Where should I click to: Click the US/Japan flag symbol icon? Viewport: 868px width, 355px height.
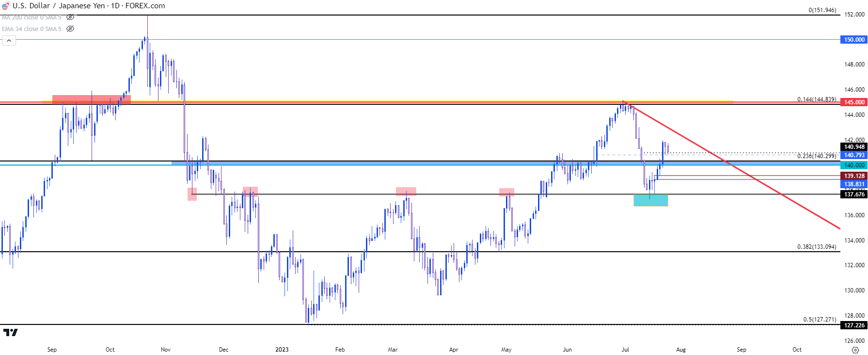[x=5, y=6]
